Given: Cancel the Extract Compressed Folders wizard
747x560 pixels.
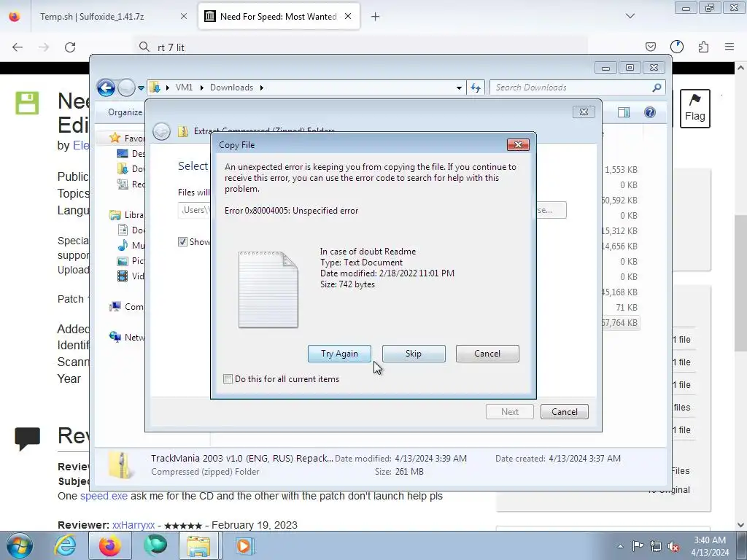Looking at the screenshot, I should point(564,411).
